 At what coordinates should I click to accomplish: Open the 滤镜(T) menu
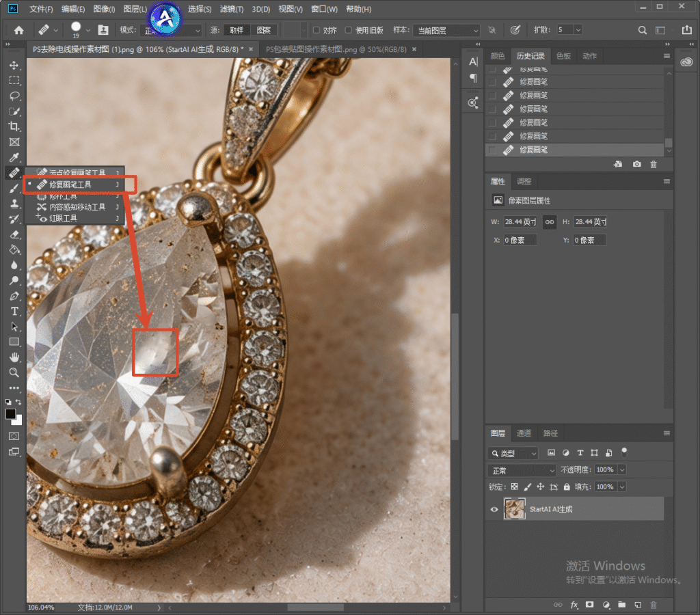pyautogui.click(x=231, y=9)
